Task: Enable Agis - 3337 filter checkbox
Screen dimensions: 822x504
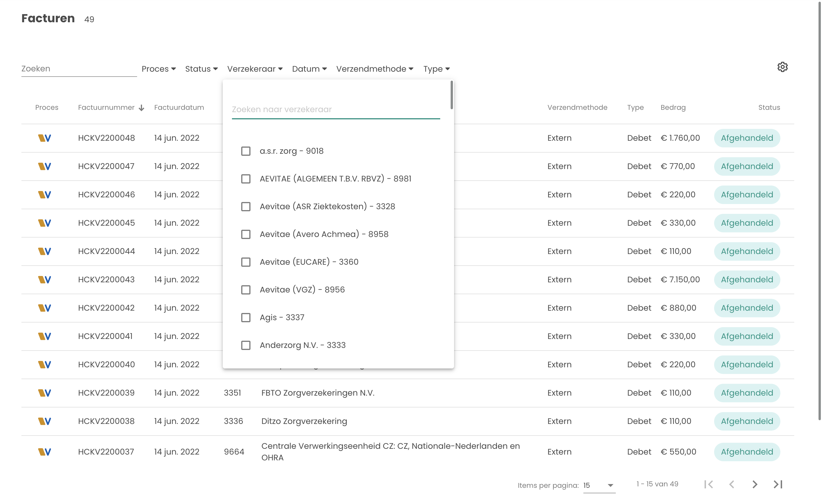Action: [246, 317]
